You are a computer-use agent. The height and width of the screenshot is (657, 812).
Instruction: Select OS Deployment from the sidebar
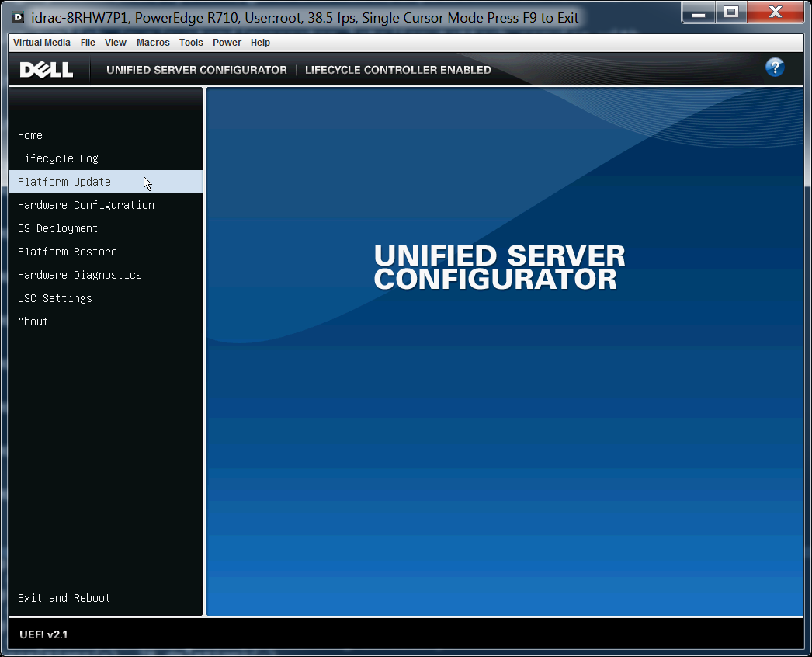(x=57, y=228)
